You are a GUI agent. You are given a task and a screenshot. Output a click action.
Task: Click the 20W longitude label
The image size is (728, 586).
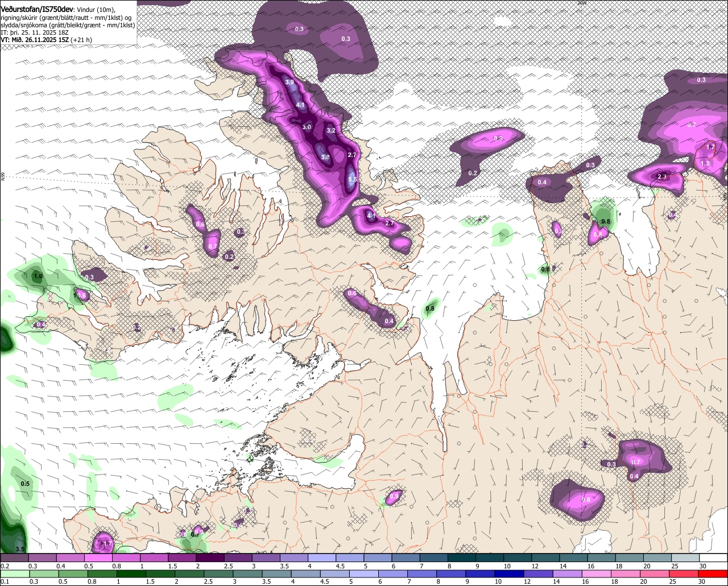(x=581, y=3)
